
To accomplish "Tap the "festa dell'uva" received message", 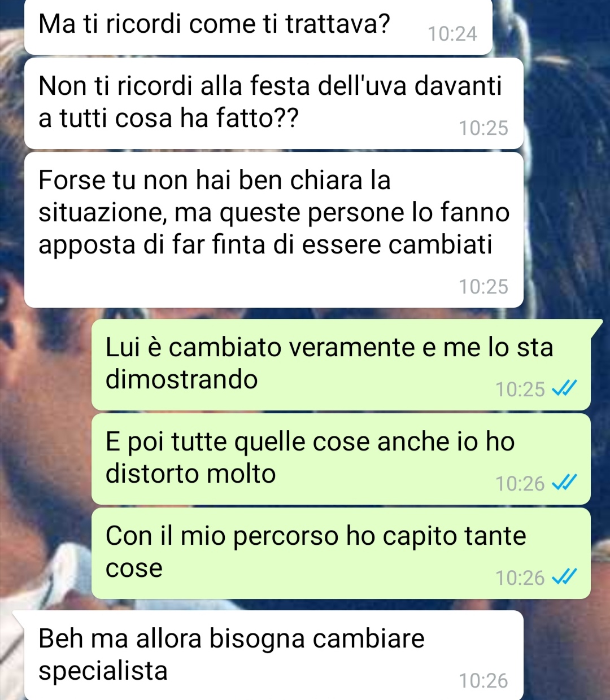I will tap(274, 103).
